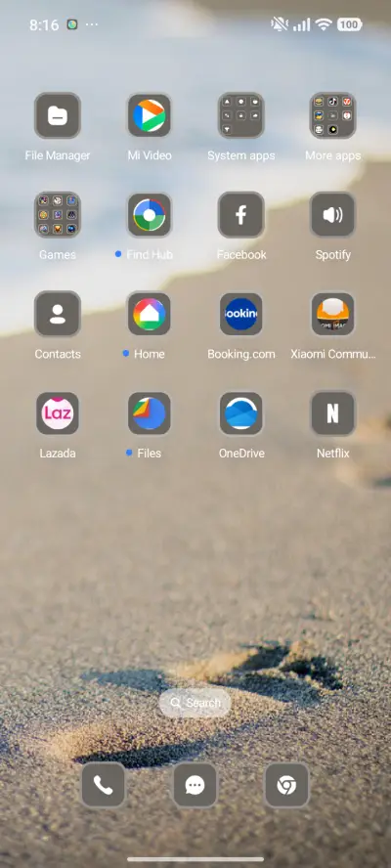This screenshot has width=391, height=868.
Task: Launch the Xiaomi Community app
Action: click(333, 314)
